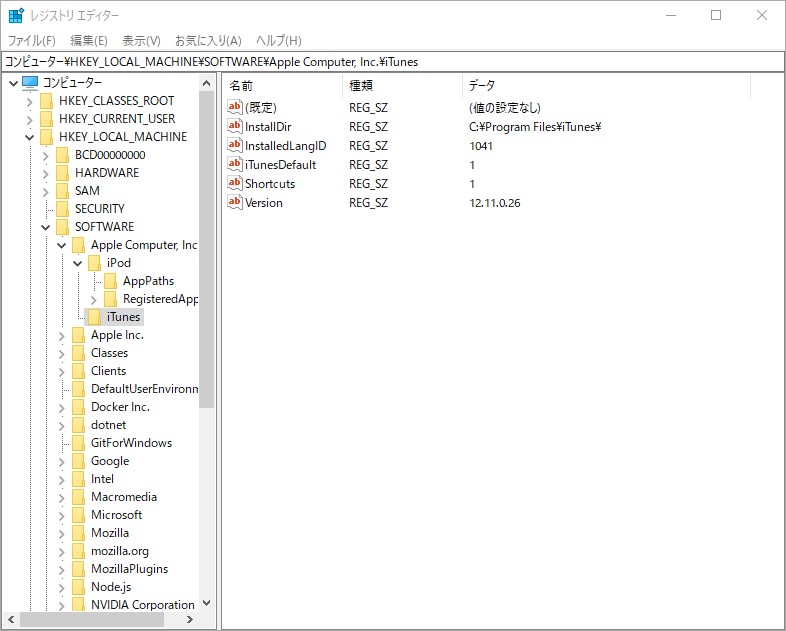Sort by the 名前 column header
This screenshot has width=786, height=631.
pyautogui.click(x=283, y=86)
